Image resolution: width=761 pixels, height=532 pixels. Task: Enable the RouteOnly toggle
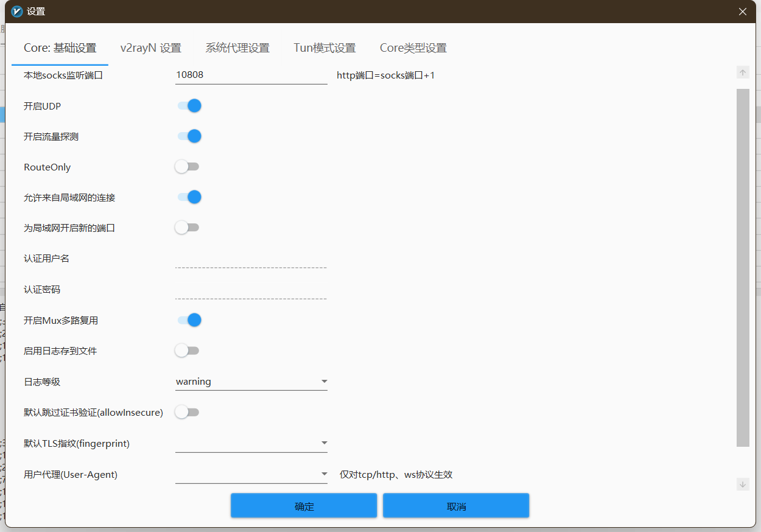pos(188,166)
